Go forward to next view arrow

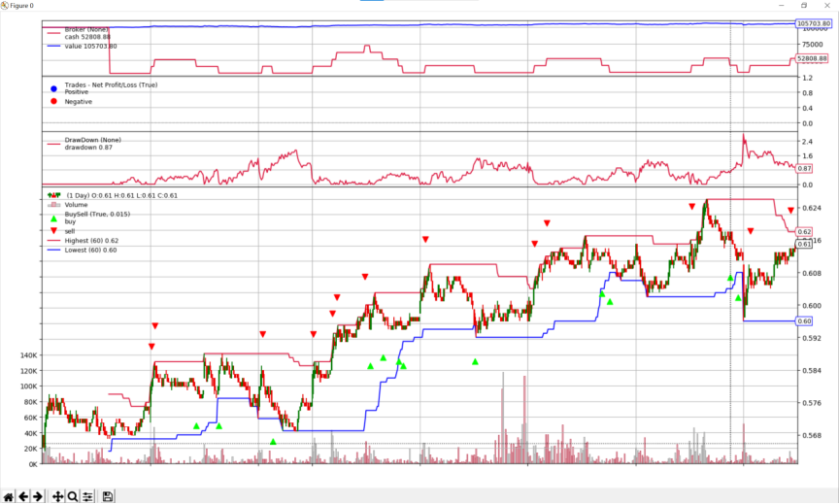click(38, 496)
